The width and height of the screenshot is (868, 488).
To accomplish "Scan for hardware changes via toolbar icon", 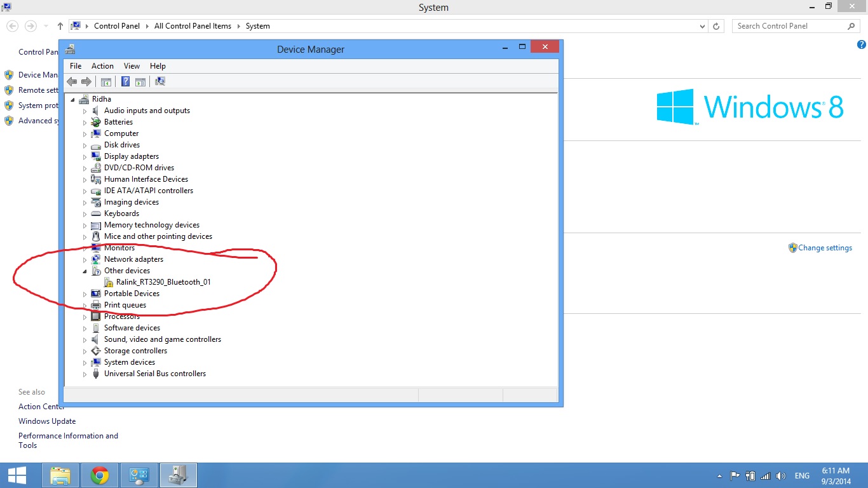I will pyautogui.click(x=160, y=81).
